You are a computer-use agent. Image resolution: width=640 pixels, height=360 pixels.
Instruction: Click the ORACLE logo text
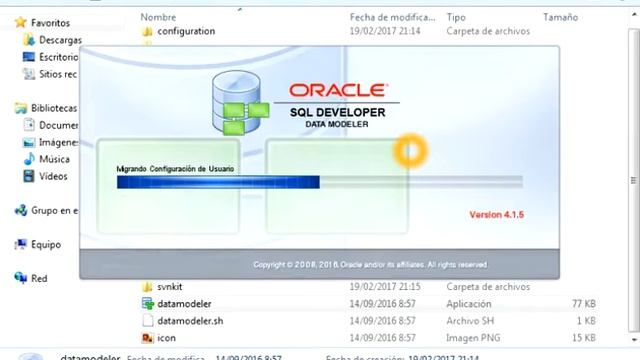click(x=338, y=90)
